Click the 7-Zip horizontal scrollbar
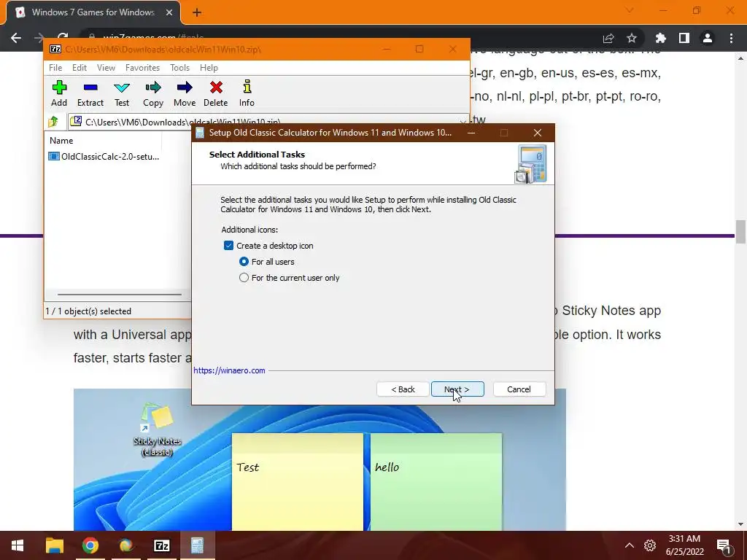The width and height of the screenshot is (747, 560). [119, 295]
